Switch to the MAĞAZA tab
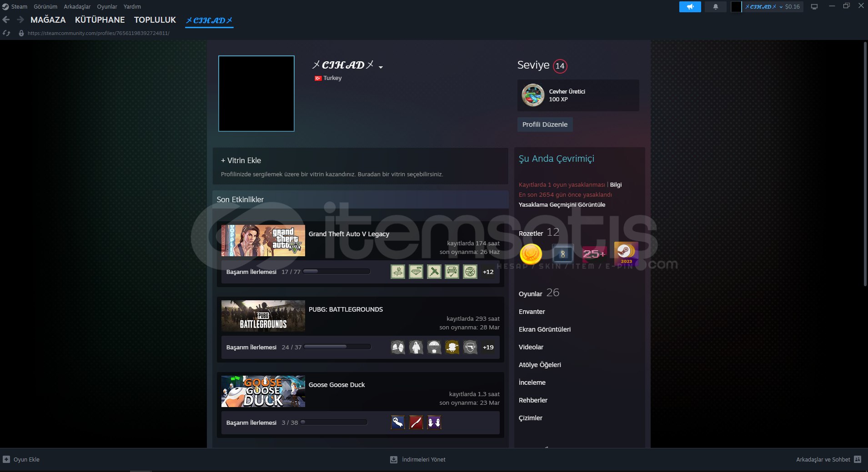868x472 pixels. (48, 20)
